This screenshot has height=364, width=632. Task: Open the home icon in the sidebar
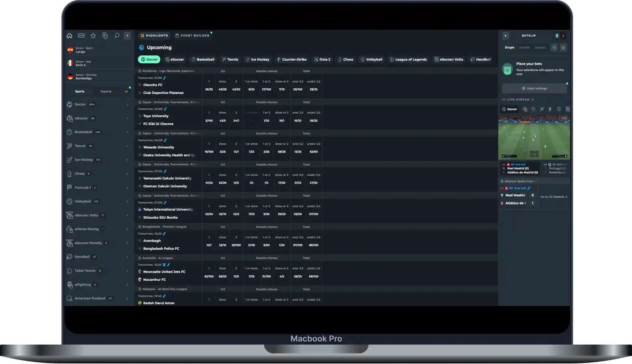point(69,36)
